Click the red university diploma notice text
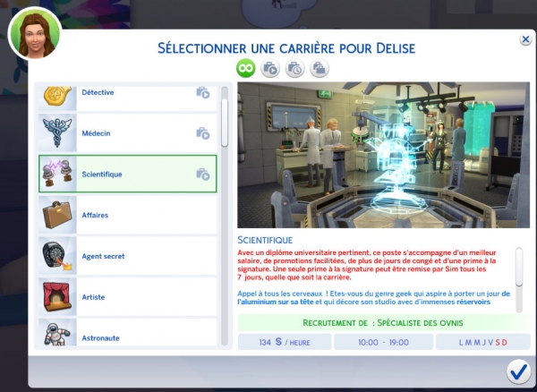This screenshot has height=392, width=537. point(367,265)
